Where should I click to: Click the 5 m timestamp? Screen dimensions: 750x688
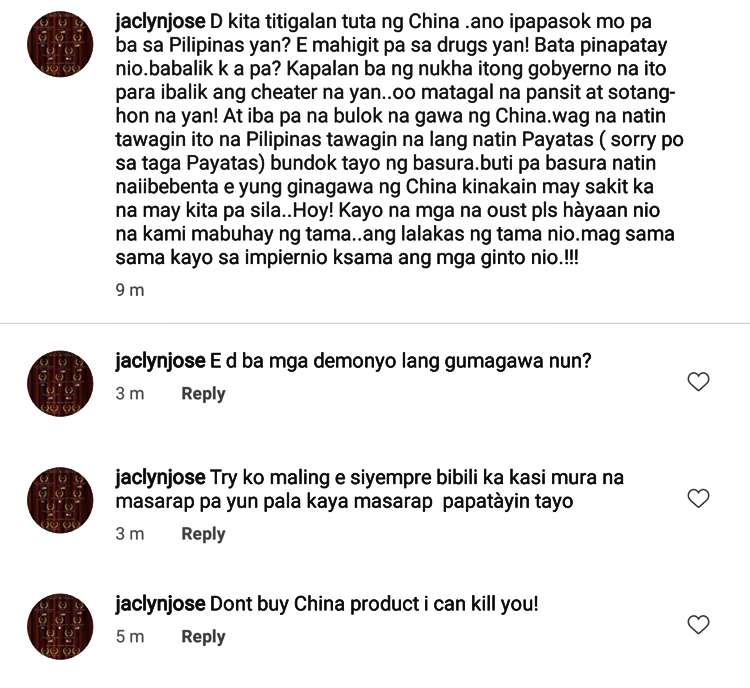click(x=130, y=637)
